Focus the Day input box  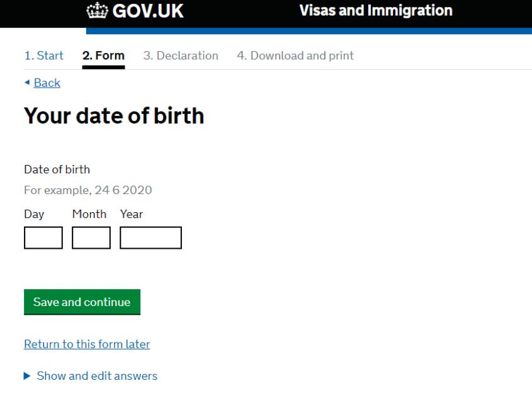[43, 237]
